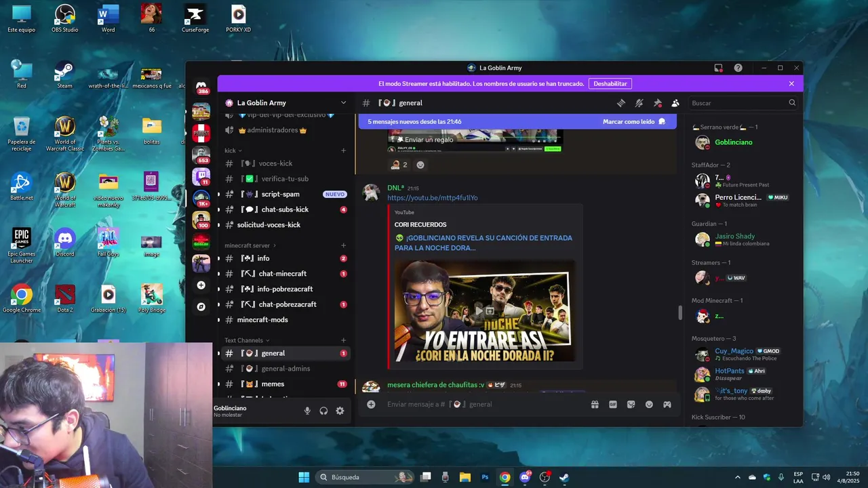This screenshot has width=868, height=488.
Task: Click the plus attach button in message bar
Action: [371, 405]
